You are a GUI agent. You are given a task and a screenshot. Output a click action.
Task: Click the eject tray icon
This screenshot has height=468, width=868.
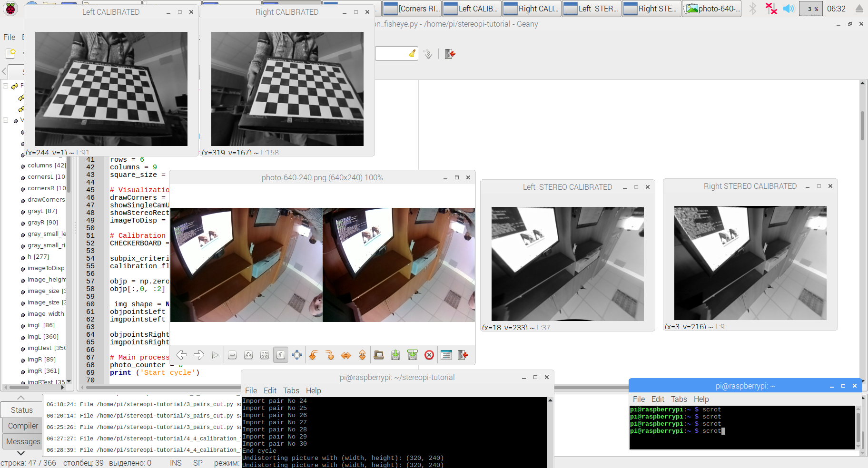pos(859,9)
